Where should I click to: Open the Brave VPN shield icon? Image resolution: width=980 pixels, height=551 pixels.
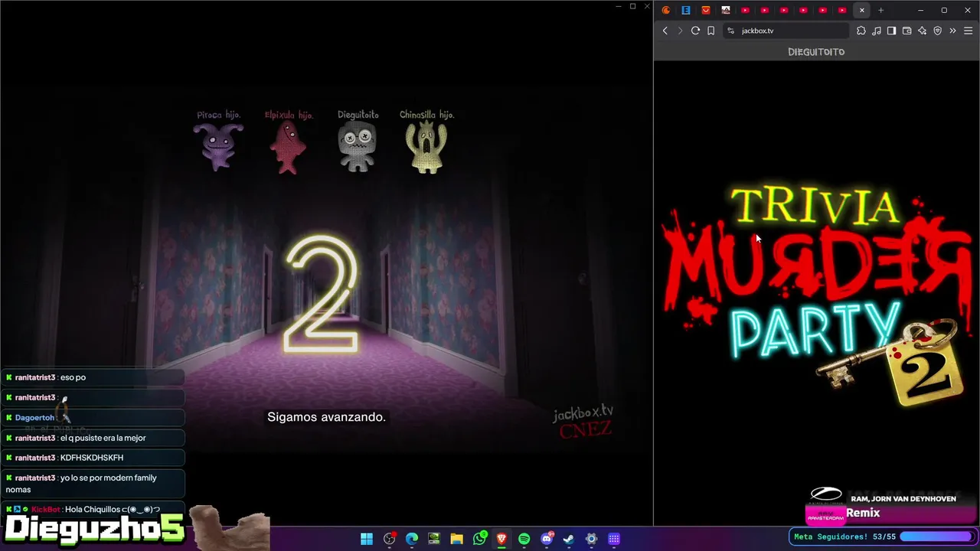tap(938, 31)
